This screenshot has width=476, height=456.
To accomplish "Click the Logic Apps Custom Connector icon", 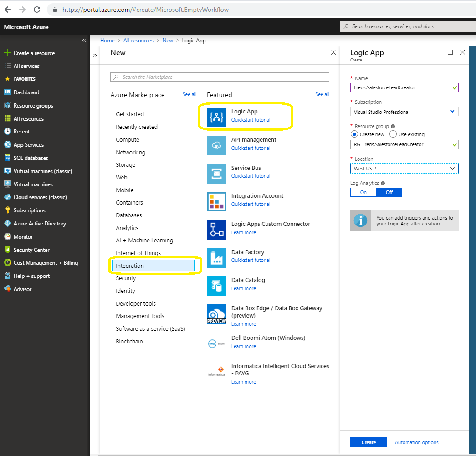I will pyautogui.click(x=216, y=230).
